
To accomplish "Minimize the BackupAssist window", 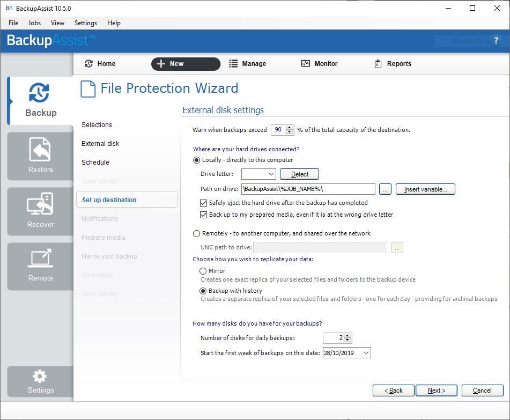I will [448, 9].
